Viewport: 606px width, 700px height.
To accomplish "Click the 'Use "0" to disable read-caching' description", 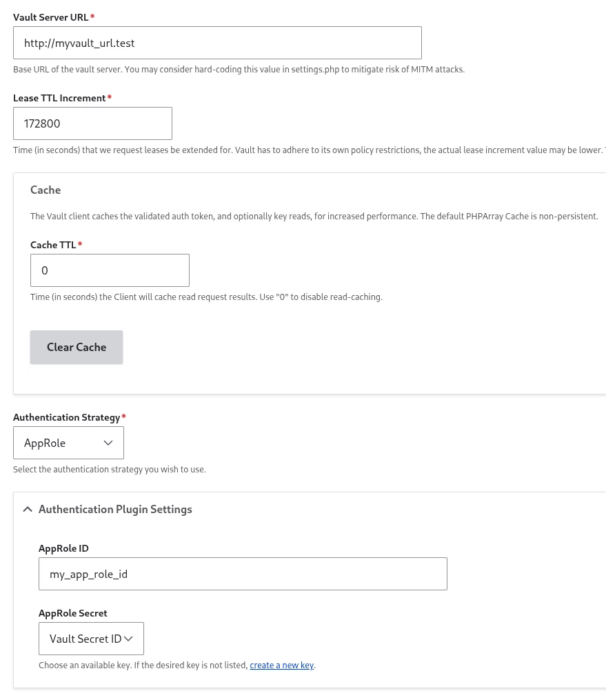I will (x=206, y=297).
